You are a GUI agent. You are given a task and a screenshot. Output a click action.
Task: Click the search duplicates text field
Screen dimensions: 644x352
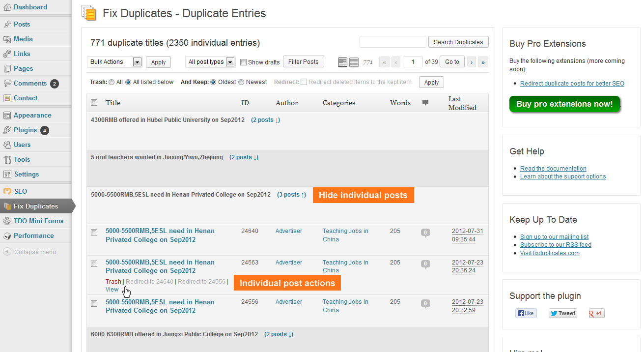392,42
